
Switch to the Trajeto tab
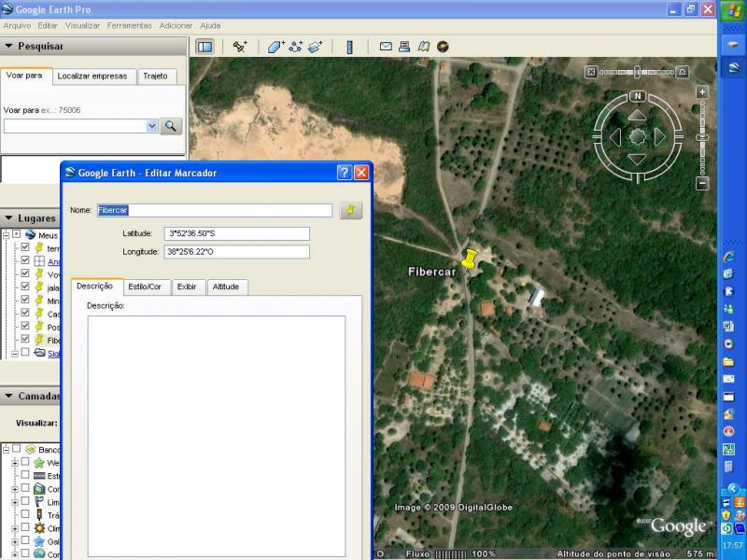(156, 77)
